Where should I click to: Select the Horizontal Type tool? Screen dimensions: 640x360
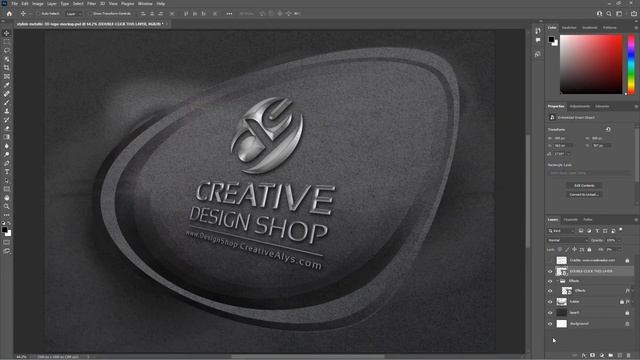pos(7,172)
